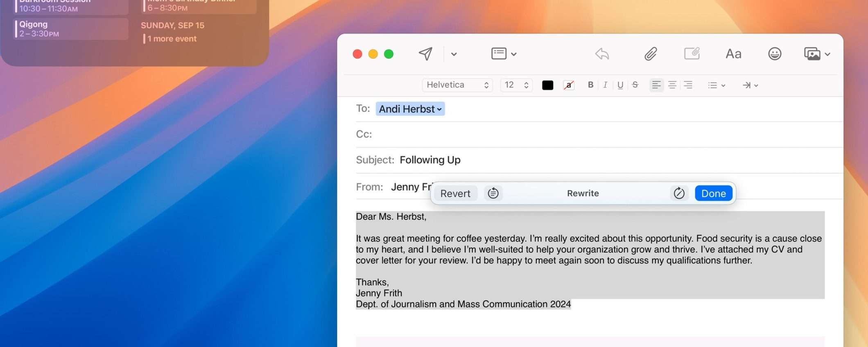Click the markup edit icon in toolbar
The image size is (868, 347).
pos(692,54)
